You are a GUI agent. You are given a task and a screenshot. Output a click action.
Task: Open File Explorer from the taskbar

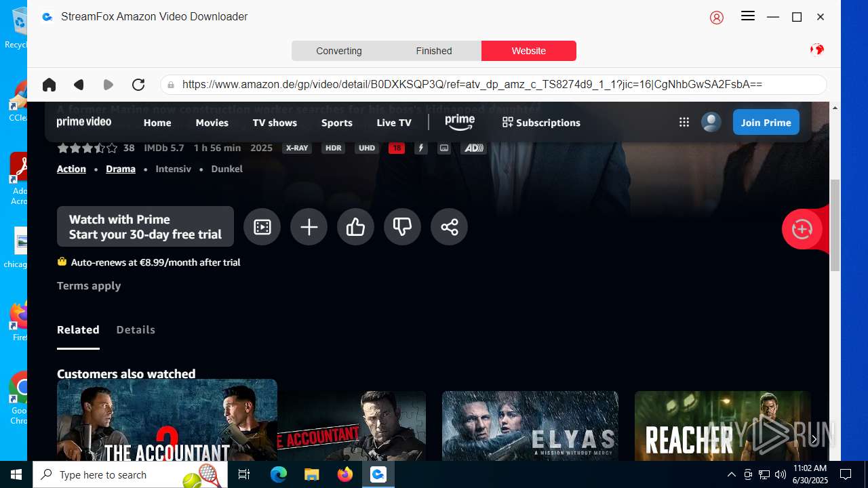[312, 474]
